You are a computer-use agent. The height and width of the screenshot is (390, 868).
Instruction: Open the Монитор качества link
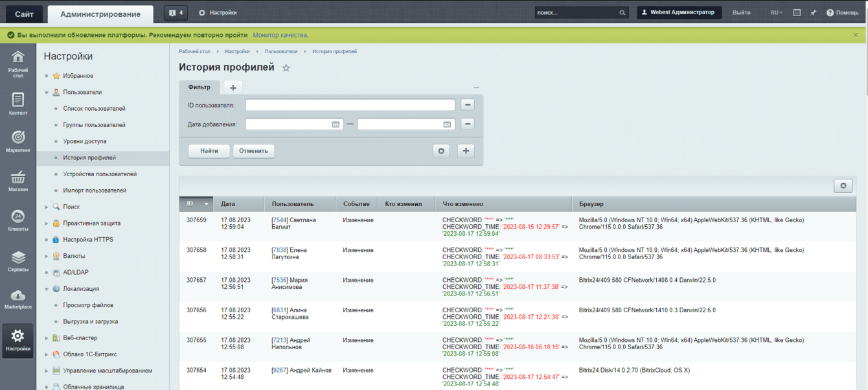coord(280,35)
